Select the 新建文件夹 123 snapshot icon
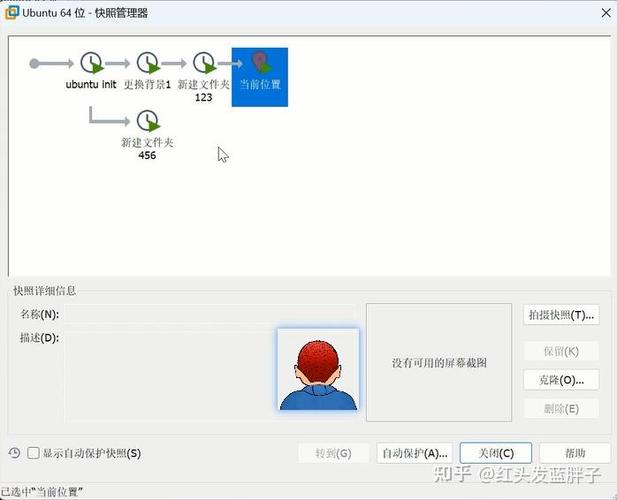617x500 pixels. 204,63
